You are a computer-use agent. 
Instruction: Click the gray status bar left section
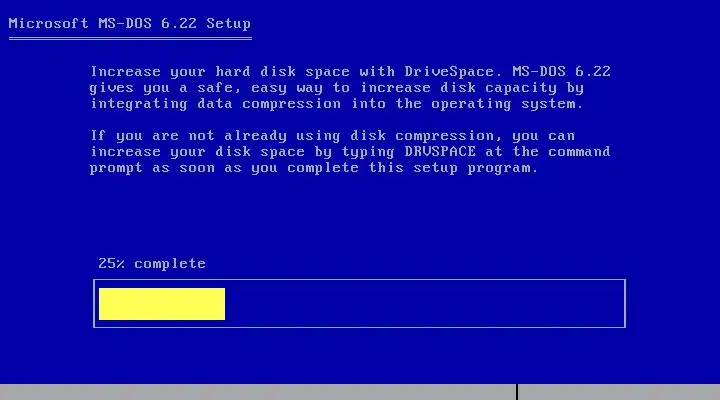click(258, 392)
